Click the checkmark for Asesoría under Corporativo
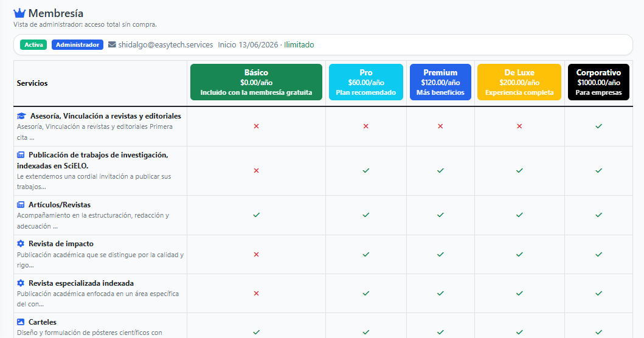Screen dimensions: 644x338 click(599, 126)
